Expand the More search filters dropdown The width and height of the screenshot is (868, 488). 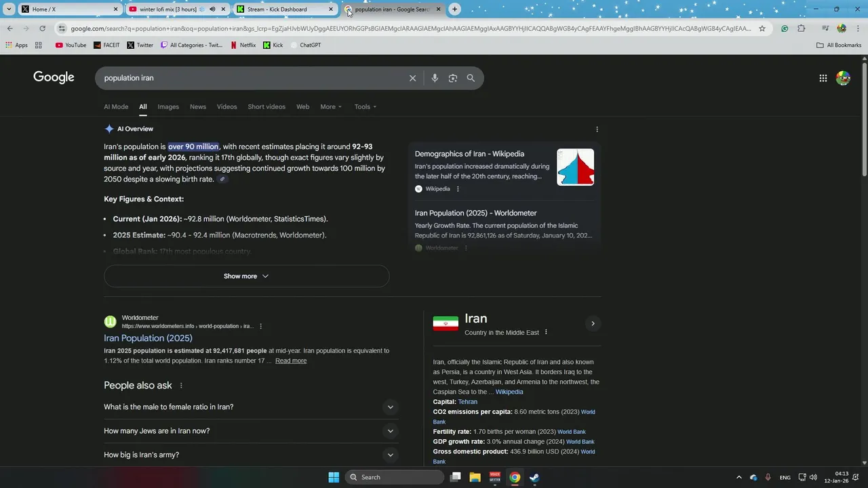331,106
